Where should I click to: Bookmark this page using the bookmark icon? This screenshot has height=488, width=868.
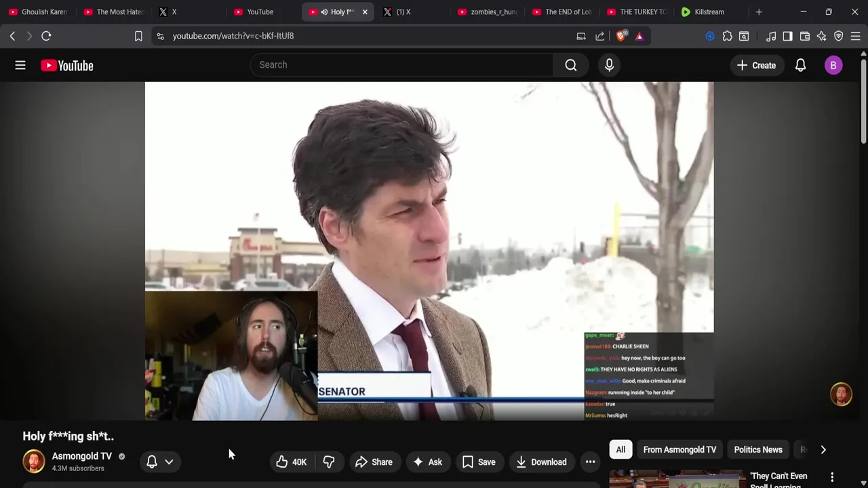pos(138,36)
